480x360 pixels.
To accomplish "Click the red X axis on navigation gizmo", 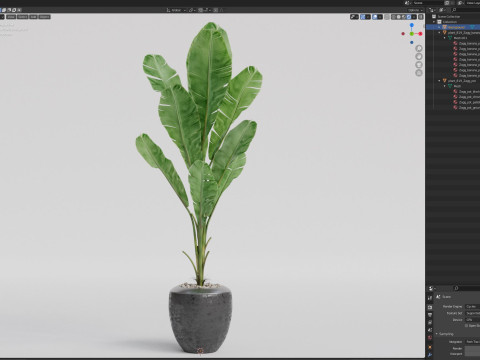I will pos(420,34).
